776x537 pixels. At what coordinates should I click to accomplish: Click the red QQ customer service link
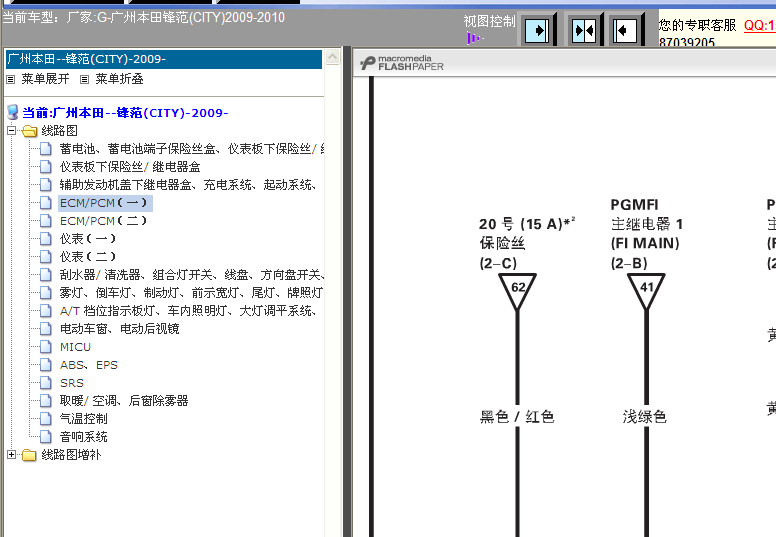[x=760, y=25]
